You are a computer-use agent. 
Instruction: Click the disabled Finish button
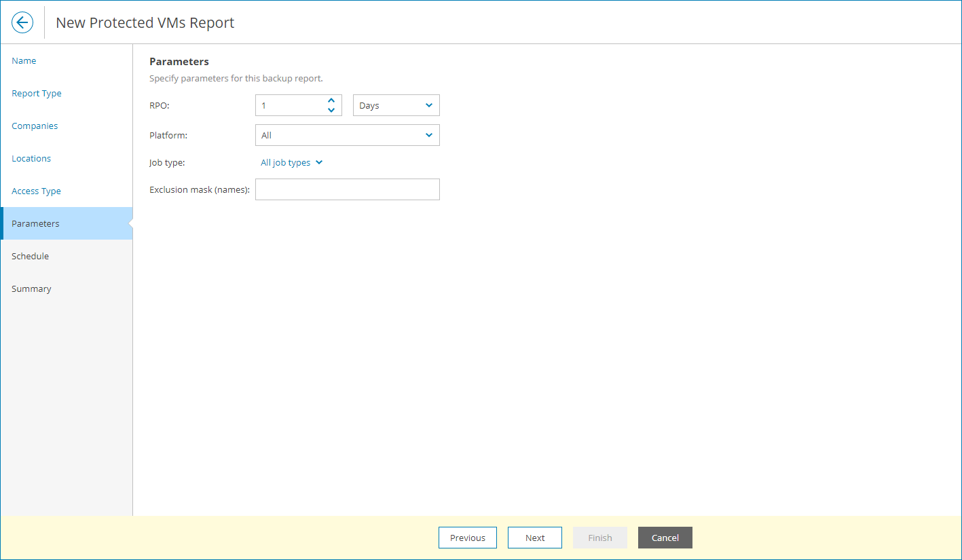click(x=599, y=537)
